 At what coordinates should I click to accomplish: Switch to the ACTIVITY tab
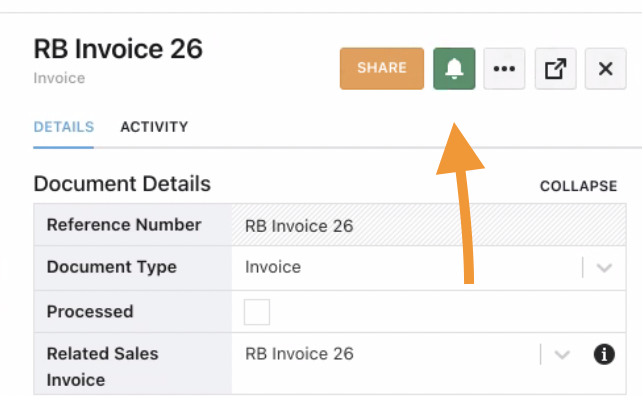coord(154,127)
